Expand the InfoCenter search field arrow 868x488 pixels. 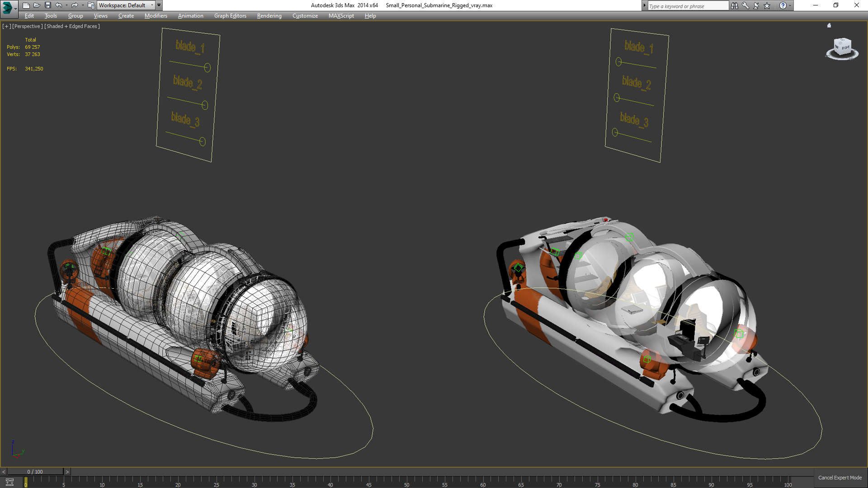(x=644, y=5)
